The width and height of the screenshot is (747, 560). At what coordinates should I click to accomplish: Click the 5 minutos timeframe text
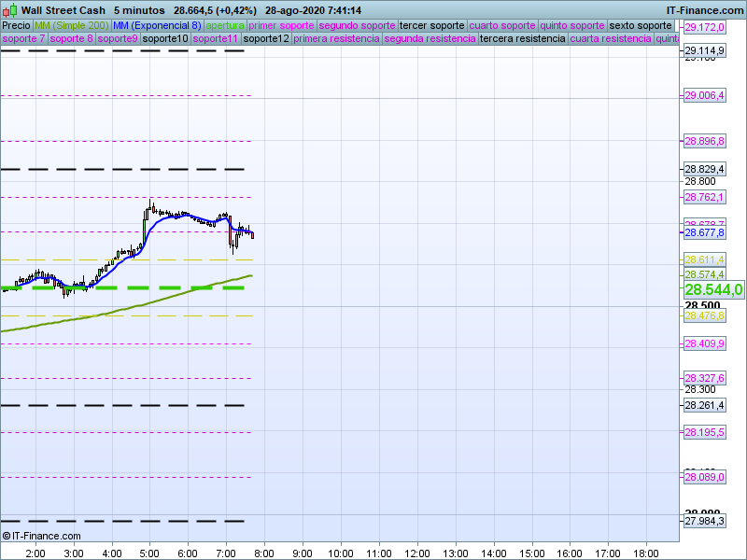tap(139, 10)
